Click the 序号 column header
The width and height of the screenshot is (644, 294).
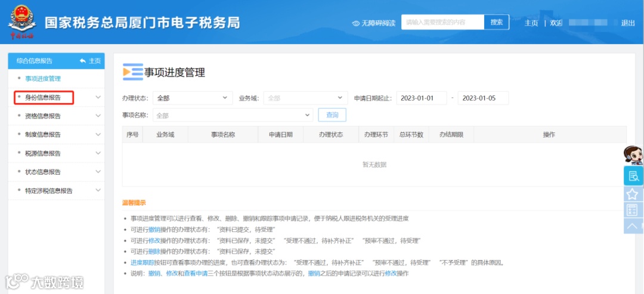[x=132, y=135]
